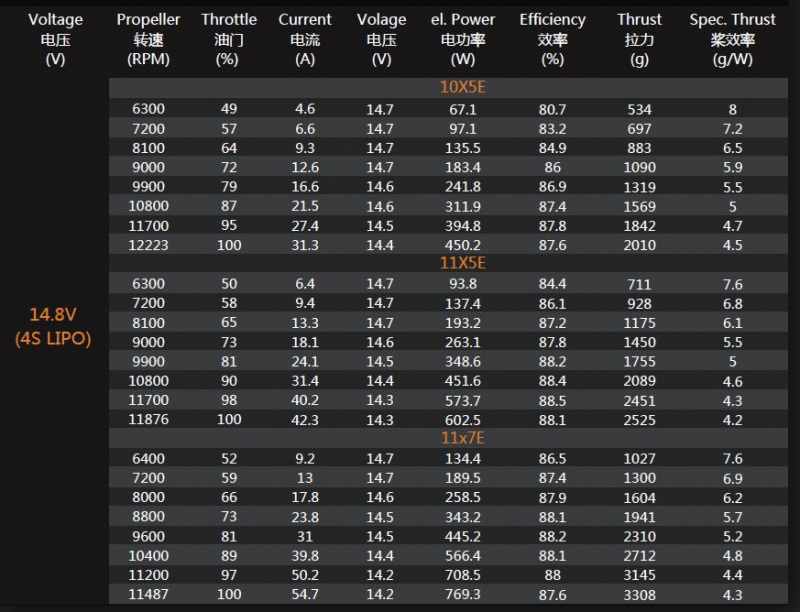This screenshot has height=612, width=800.
Task: Select RPM value 10400
Action: pos(148,555)
